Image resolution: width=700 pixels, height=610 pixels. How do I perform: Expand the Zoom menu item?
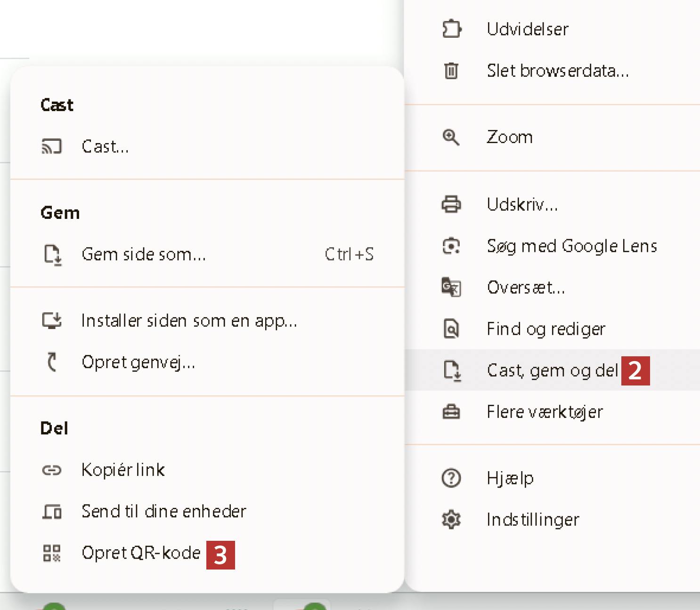coord(510,137)
